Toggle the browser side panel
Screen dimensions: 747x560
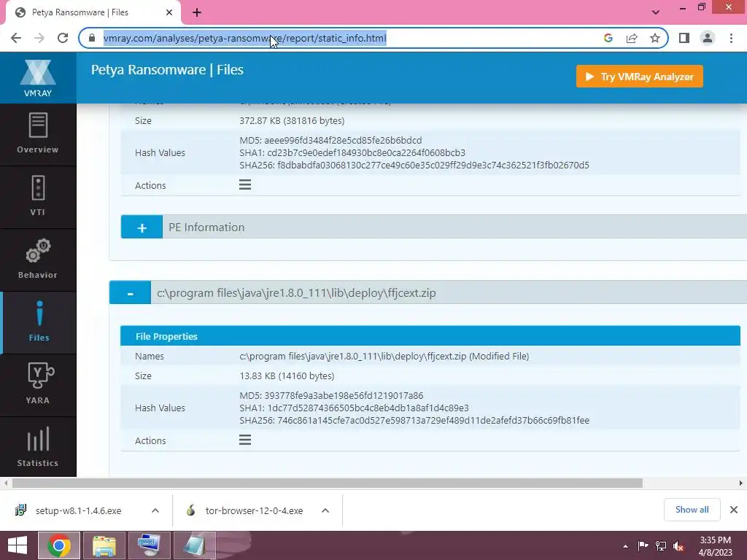pos(684,38)
